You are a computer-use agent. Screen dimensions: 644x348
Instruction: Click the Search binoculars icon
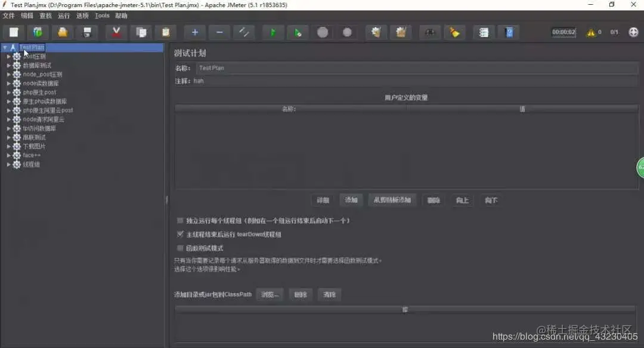tap(429, 32)
